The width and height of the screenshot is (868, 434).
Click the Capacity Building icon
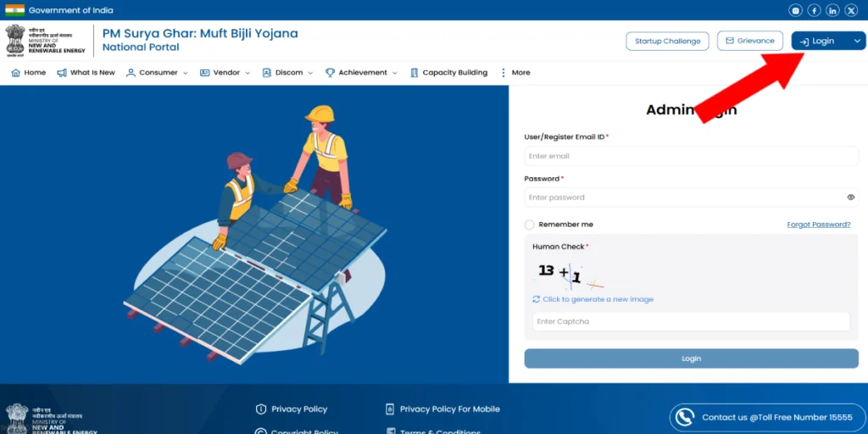(414, 73)
